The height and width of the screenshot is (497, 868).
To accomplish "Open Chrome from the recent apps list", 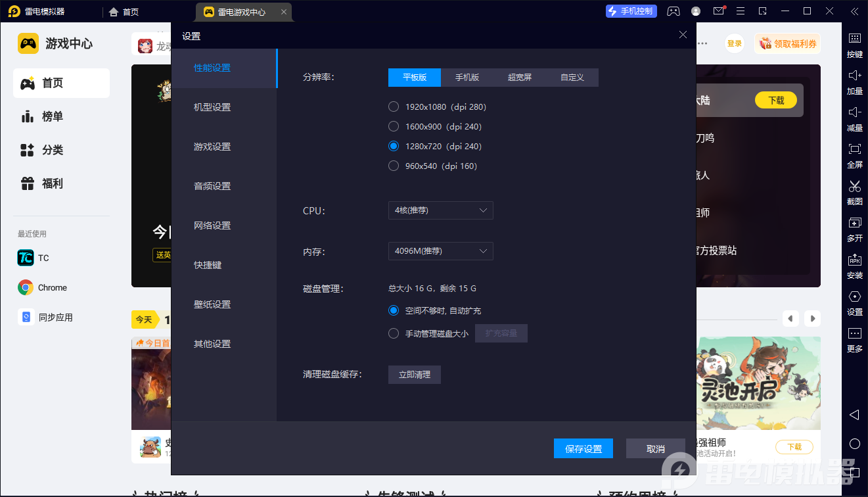I will point(53,287).
